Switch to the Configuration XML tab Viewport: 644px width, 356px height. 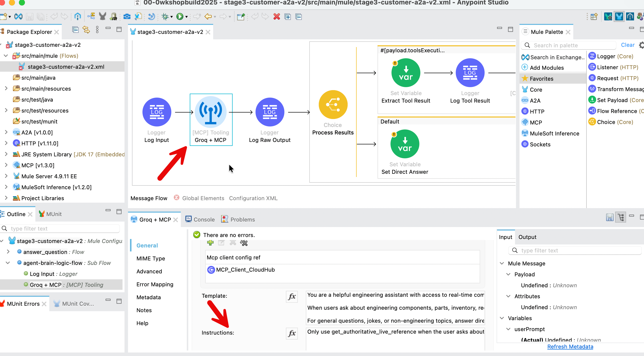[253, 198]
